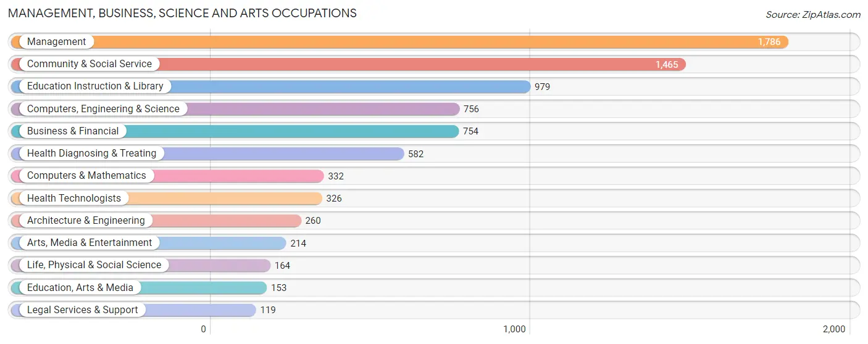Select the Education, Arts & Media label
Image resolution: width=868 pixels, height=344 pixels.
[80, 288]
